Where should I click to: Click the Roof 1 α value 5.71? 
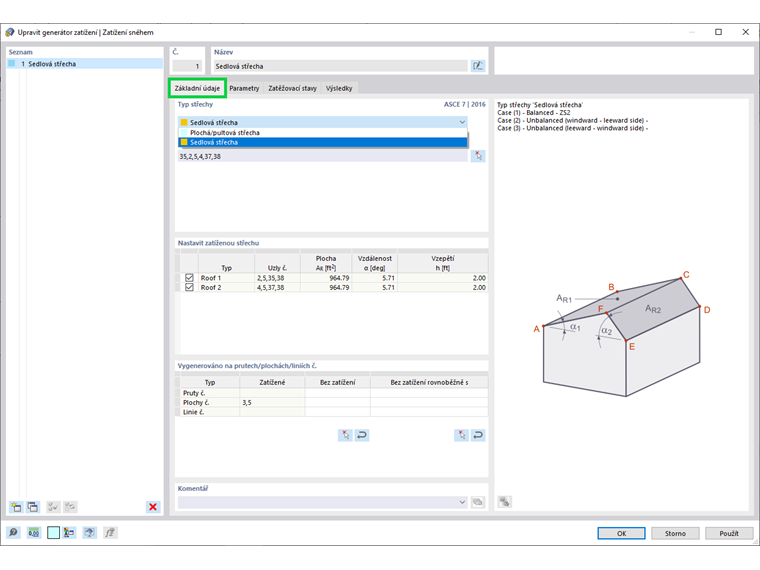375,278
